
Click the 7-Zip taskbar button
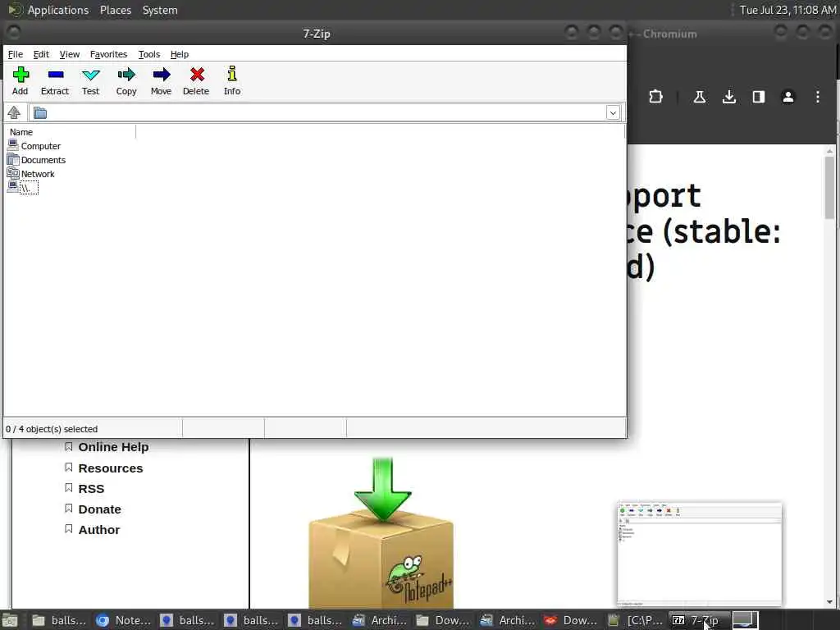point(700,620)
